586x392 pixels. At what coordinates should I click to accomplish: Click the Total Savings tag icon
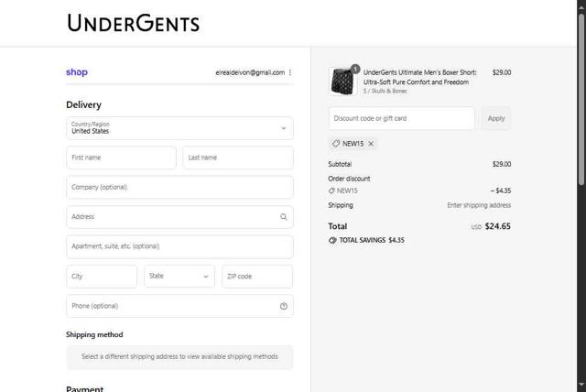coord(332,240)
